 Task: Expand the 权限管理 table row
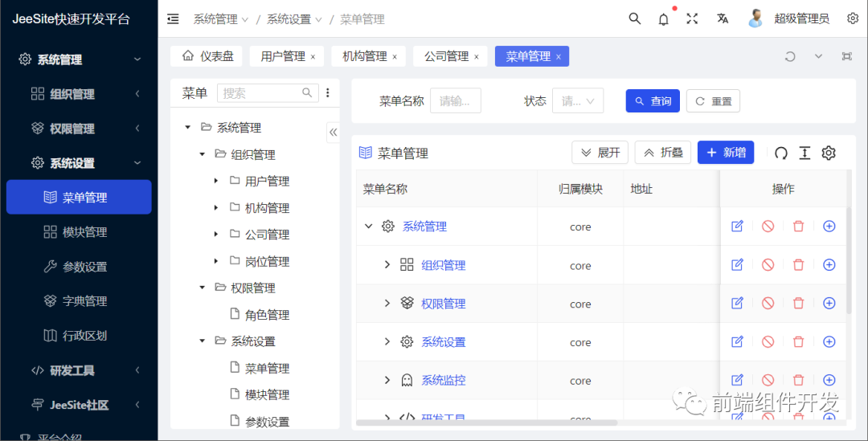click(x=387, y=303)
